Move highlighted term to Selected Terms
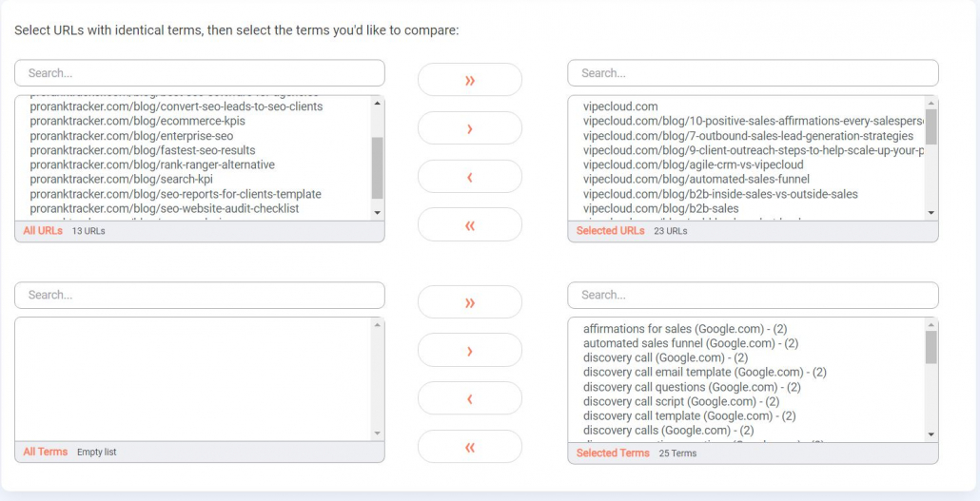 (x=469, y=351)
